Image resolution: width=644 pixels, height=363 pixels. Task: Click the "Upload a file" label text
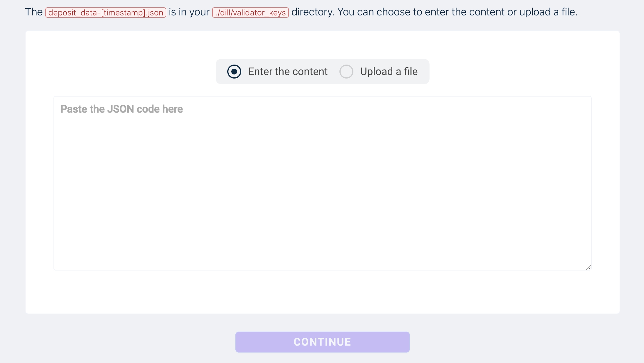[389, 72]
